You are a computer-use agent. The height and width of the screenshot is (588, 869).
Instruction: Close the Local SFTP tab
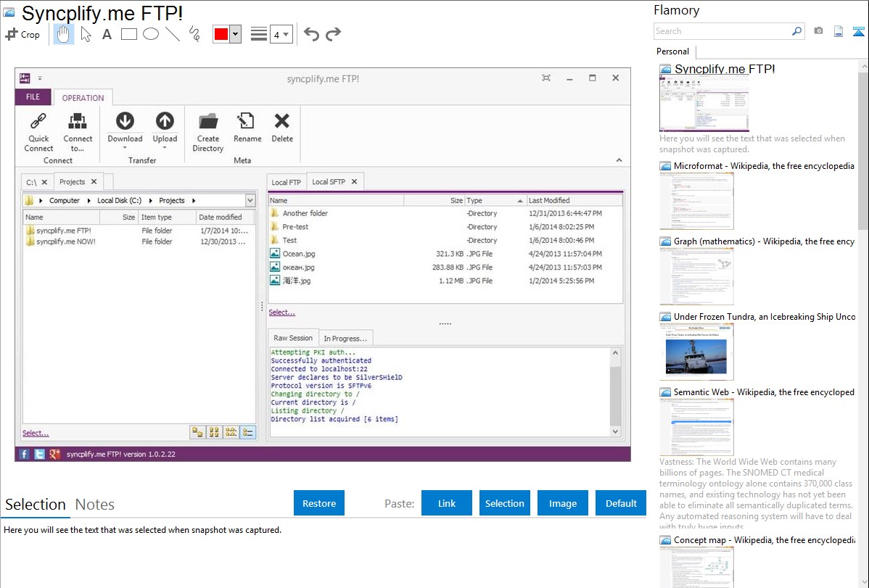point(354,181)
